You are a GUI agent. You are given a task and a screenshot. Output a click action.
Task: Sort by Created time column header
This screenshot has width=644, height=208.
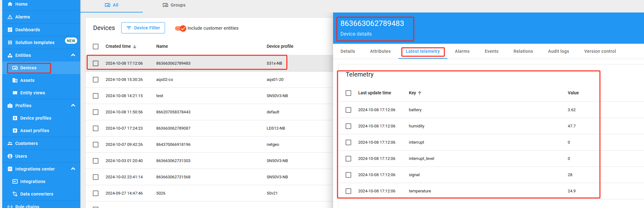(118, 46)
